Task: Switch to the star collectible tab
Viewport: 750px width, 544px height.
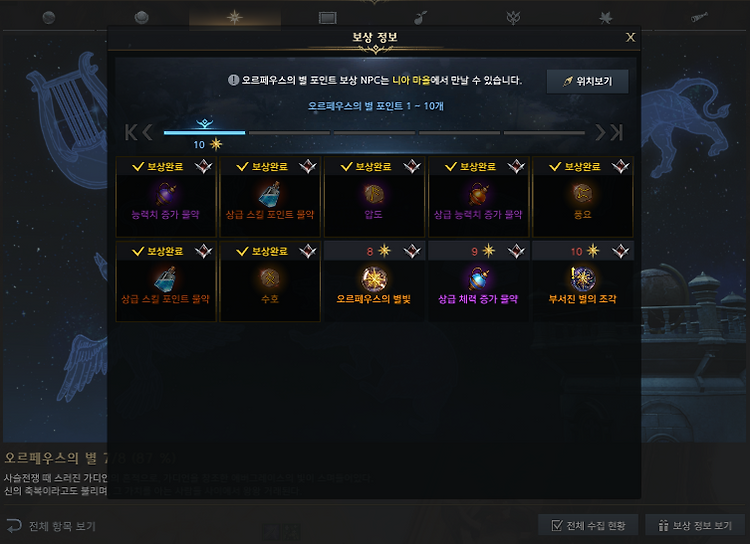Action: pos(234,18)
